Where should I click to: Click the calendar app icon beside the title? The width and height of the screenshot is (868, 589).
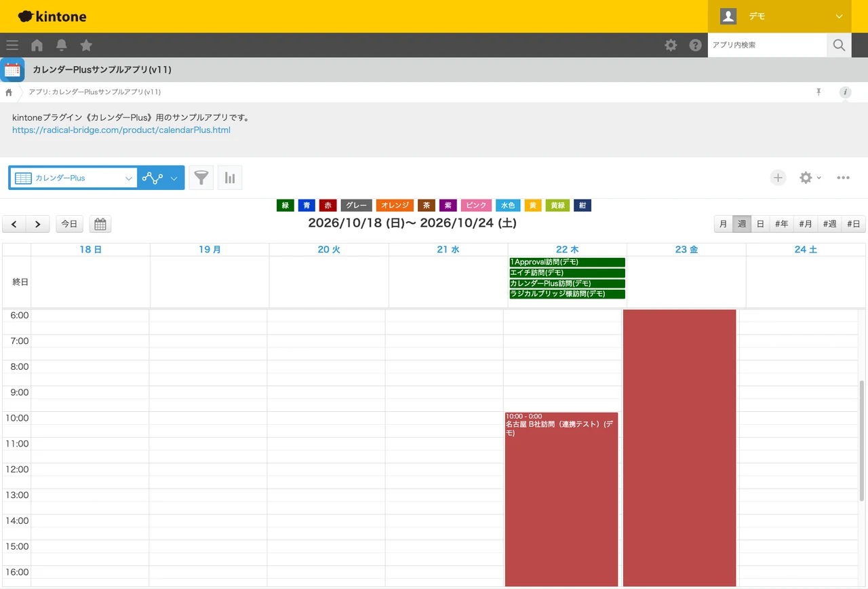12,70
